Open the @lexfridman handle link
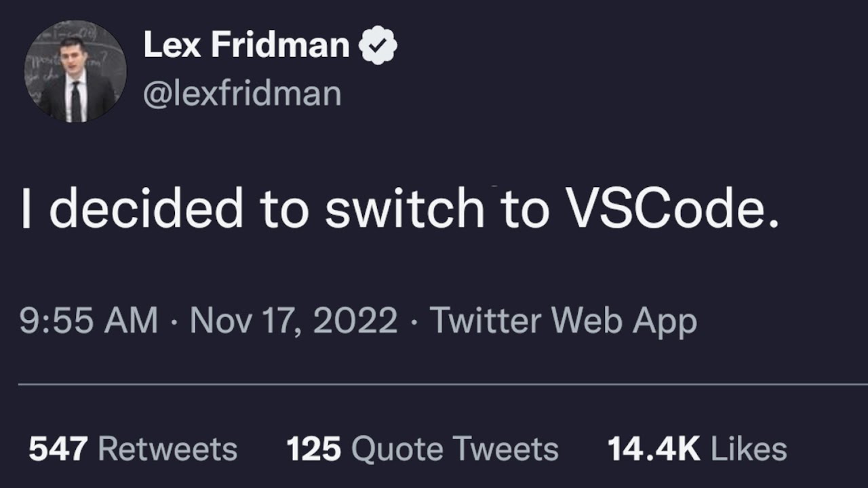This screenshot has height=488, width=868. pos(242,94)
